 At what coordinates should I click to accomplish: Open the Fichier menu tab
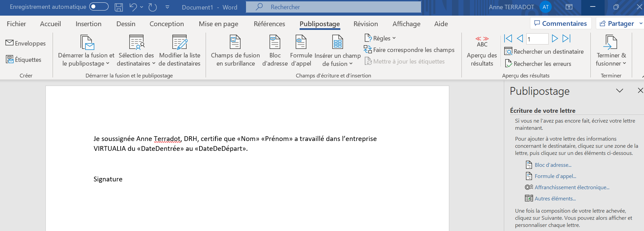(x=16, y=24)
